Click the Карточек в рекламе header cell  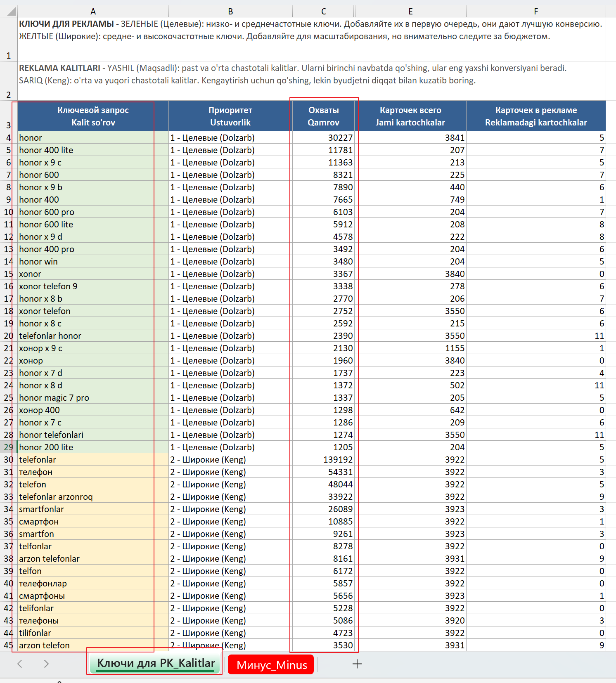click(x=536, y=116)
